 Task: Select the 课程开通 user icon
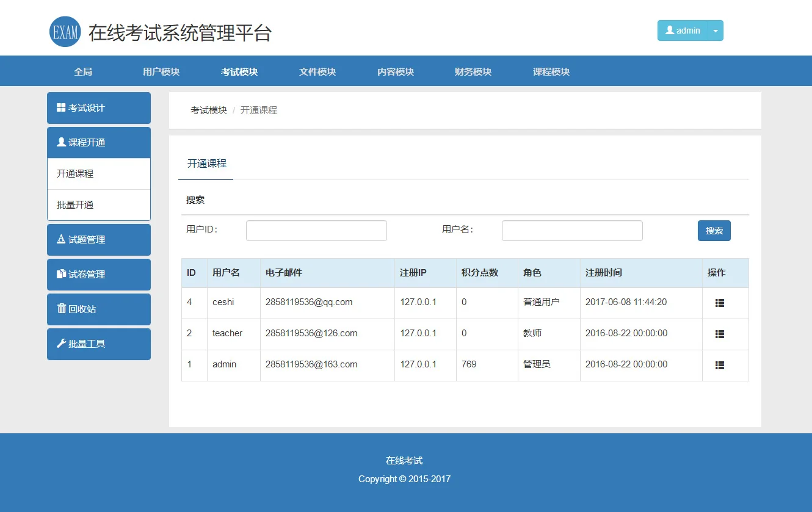point(60,142)
